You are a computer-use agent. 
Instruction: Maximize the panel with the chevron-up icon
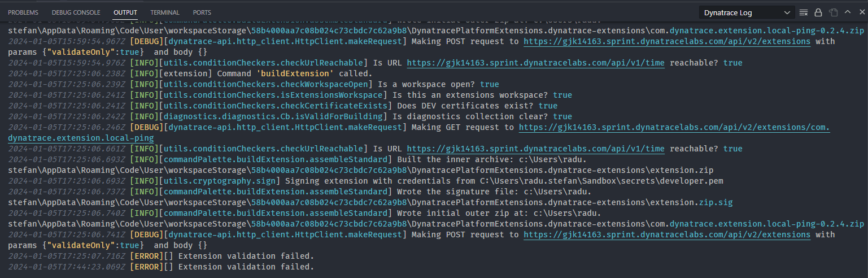[847, 12]
